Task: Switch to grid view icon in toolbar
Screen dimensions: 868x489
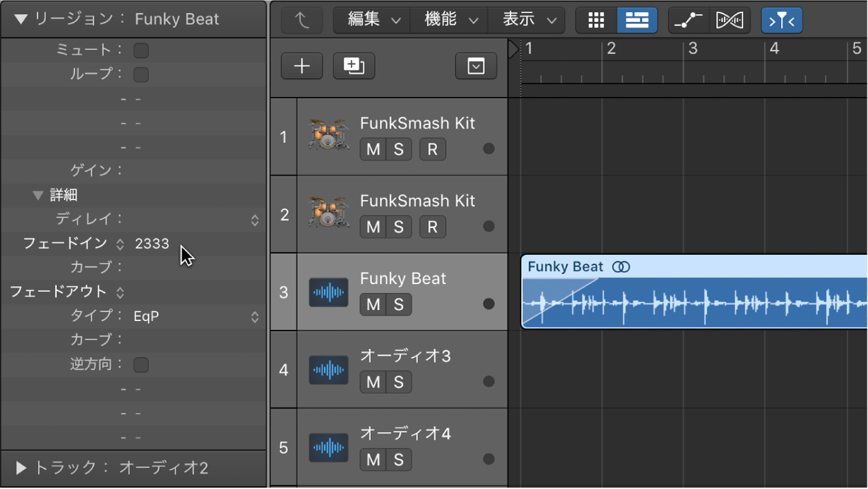Action: point(596,20)
